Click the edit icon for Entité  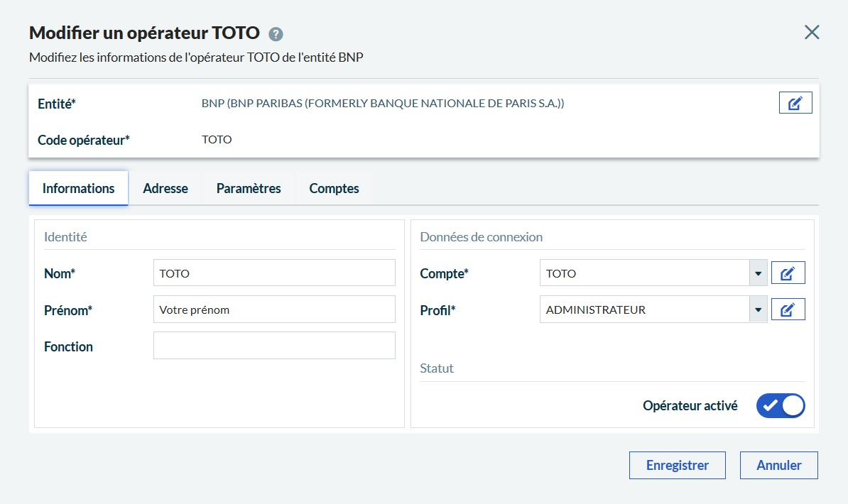tap(795, 103)
